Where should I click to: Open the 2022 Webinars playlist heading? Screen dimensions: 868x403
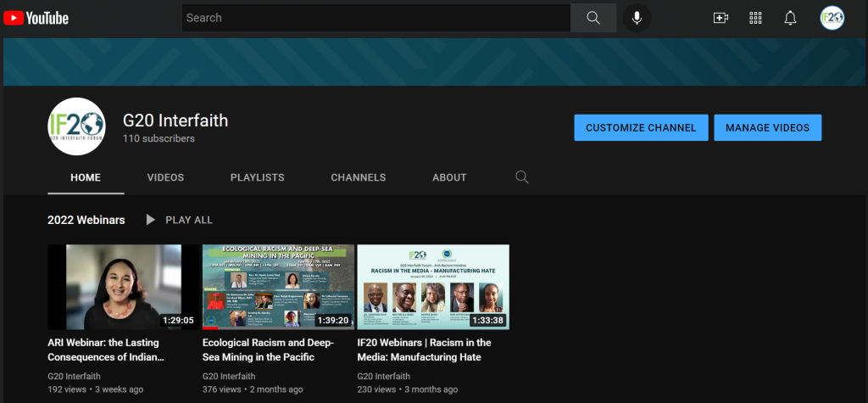pos(86,220)
